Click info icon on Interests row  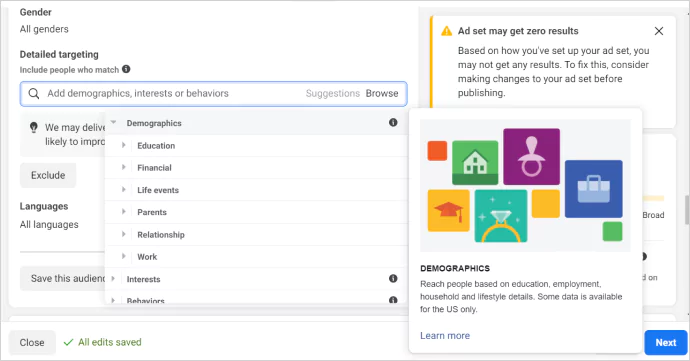point(393,278)
